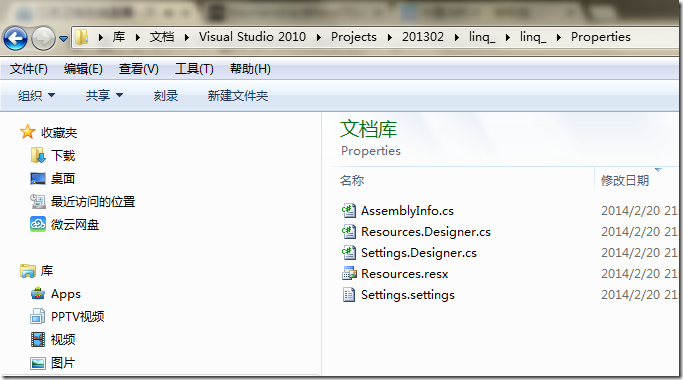This screenshot has width=683, height=380.
Task: Click the greyed Forward arrow button
Action: [43, 38]
